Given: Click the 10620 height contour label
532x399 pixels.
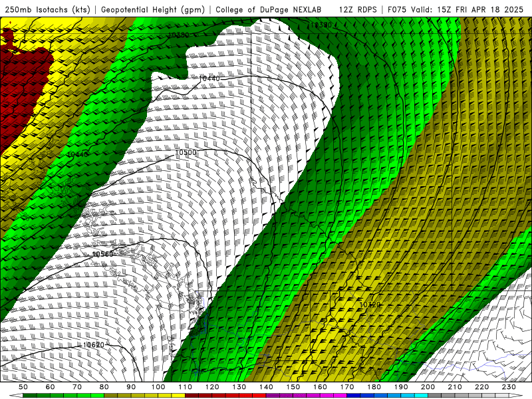Looking at the screenshot, I should tap(94, 345).
